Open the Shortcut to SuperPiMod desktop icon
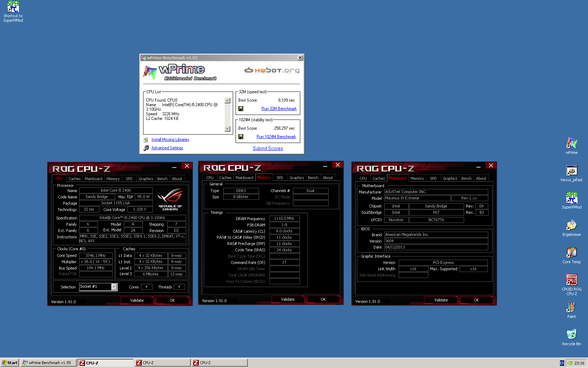The height and width of the screenshot is (368, 588). pyautogui.click(x=13, y=6)
